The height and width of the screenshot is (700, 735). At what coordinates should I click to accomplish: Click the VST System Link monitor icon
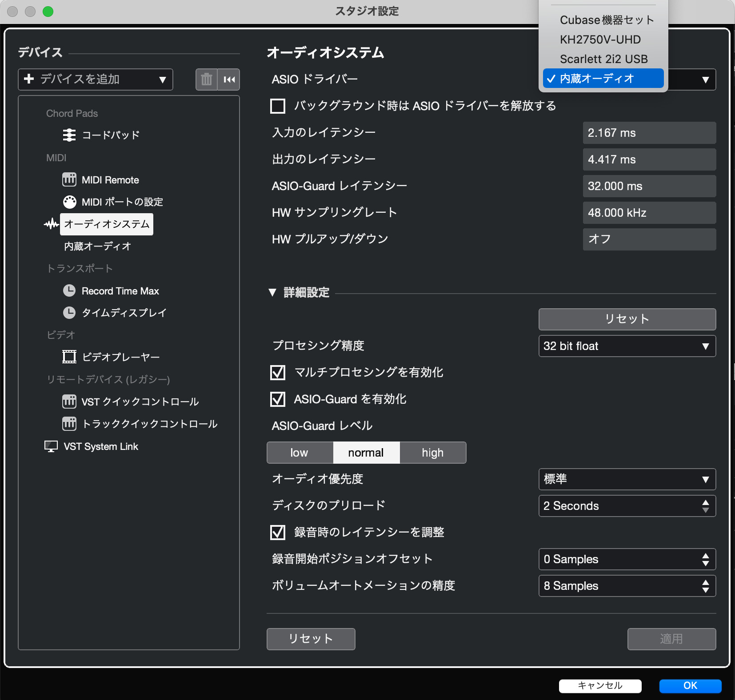pos(51,446)
